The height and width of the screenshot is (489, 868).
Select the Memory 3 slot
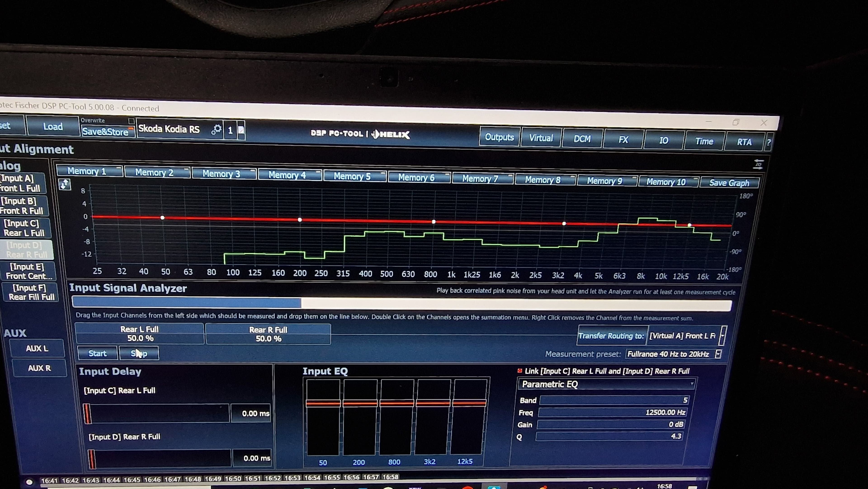pyautogui.click(x=224, y=174)
